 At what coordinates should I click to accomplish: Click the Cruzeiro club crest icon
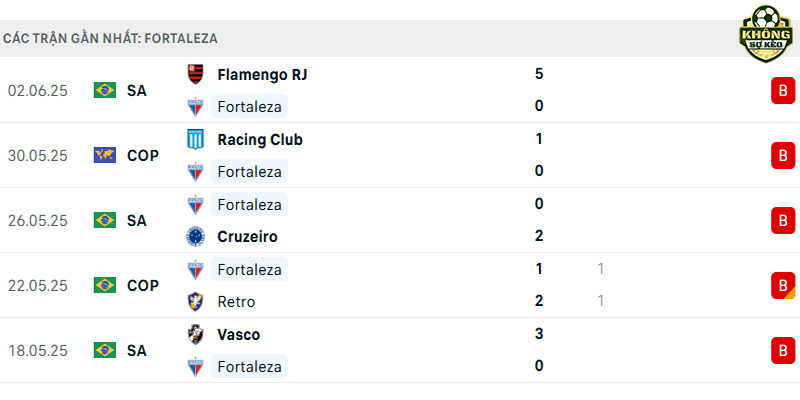pos(195,236)
